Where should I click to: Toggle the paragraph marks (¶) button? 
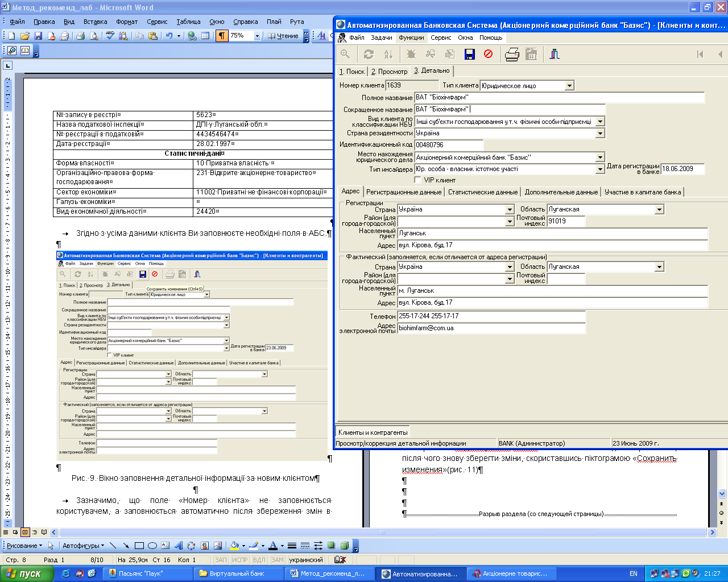pyautogui.click(x=222, y=36)
